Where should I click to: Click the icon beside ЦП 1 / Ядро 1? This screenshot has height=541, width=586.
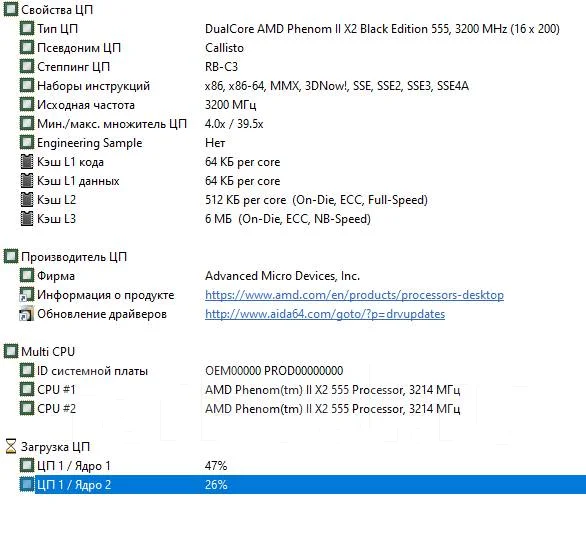pos(27,466)
